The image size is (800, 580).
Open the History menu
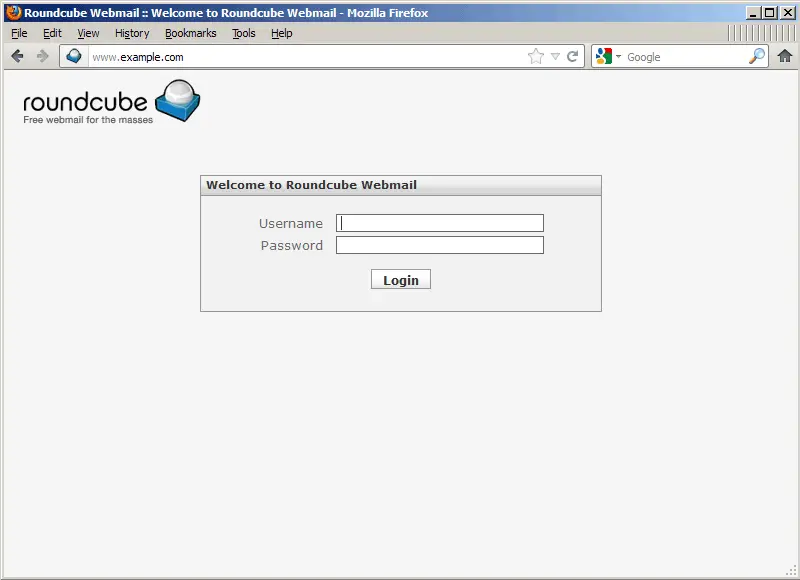pos(132,33)
